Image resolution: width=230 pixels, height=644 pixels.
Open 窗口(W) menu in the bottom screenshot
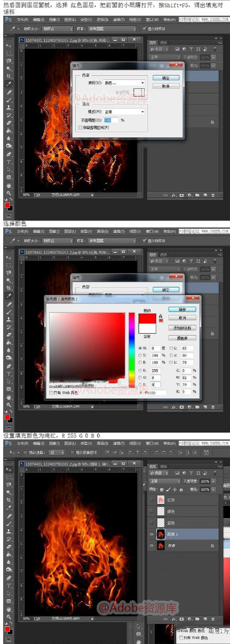pos(152,442)
